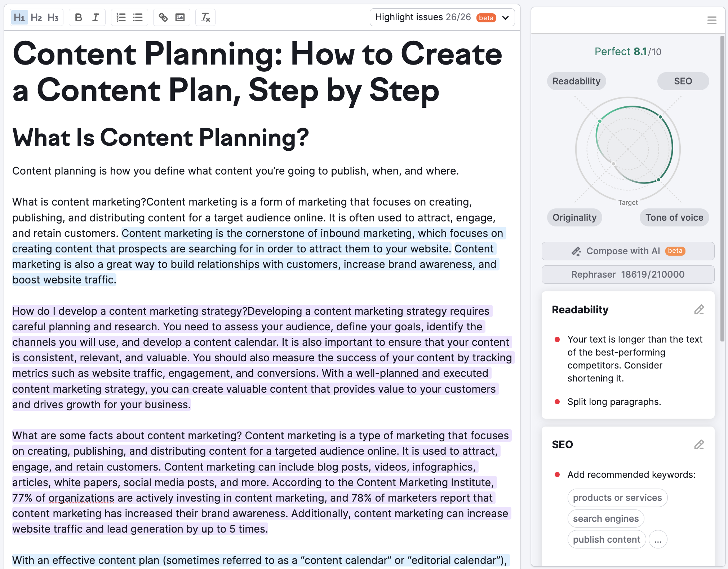Open the Rephraser tool

click(x=628, y=274)
